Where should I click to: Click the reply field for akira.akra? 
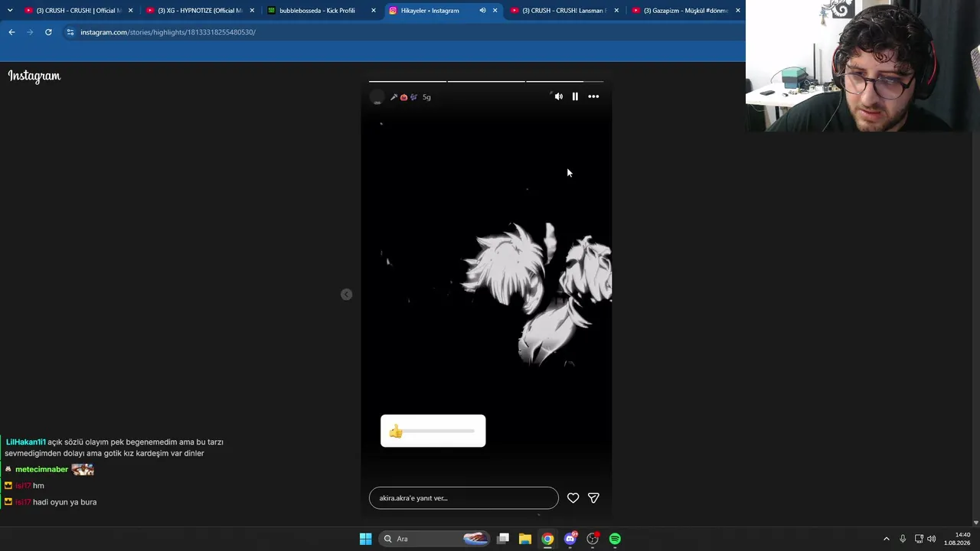pos(464,498)
